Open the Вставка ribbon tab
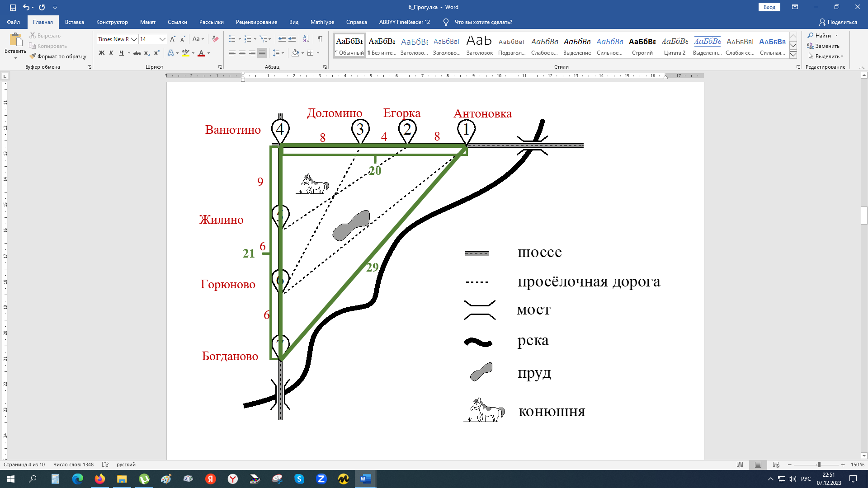The image size is (868, 488). (74, 22)
